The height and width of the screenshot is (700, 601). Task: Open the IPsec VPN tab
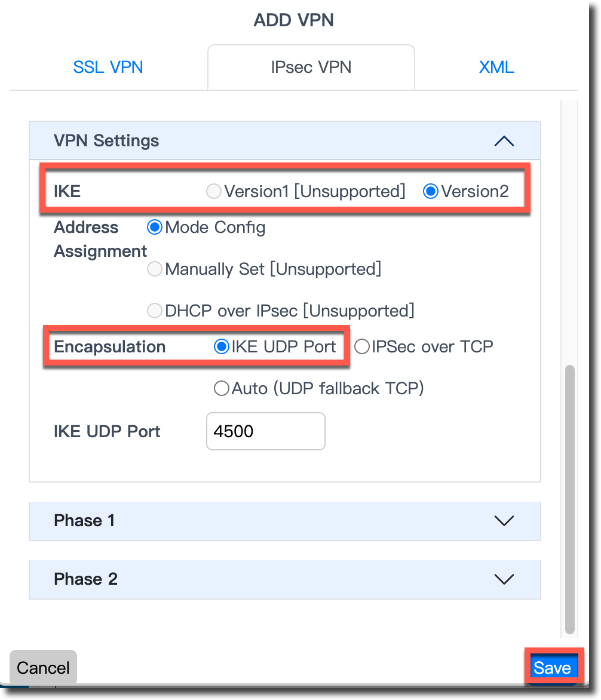coord(311,67)
